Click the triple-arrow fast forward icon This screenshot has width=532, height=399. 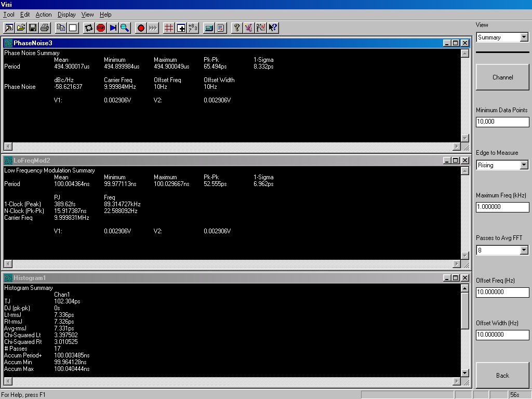tap(153, 28)
